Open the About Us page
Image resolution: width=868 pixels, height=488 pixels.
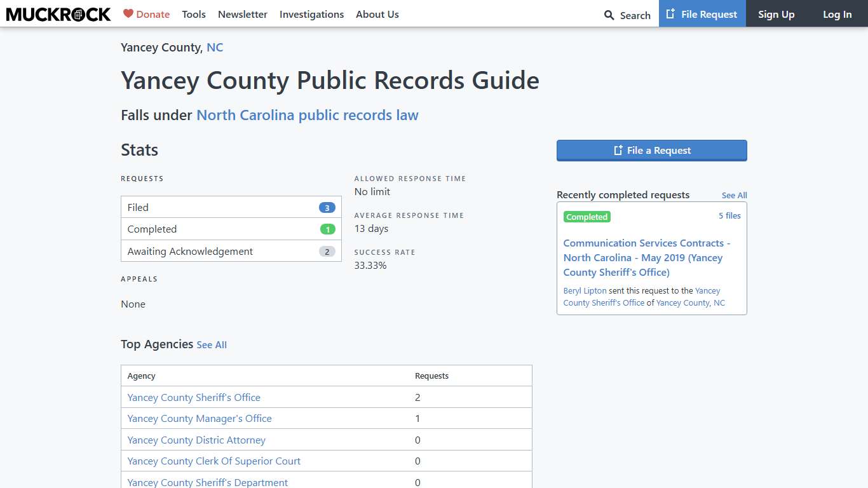377,14
